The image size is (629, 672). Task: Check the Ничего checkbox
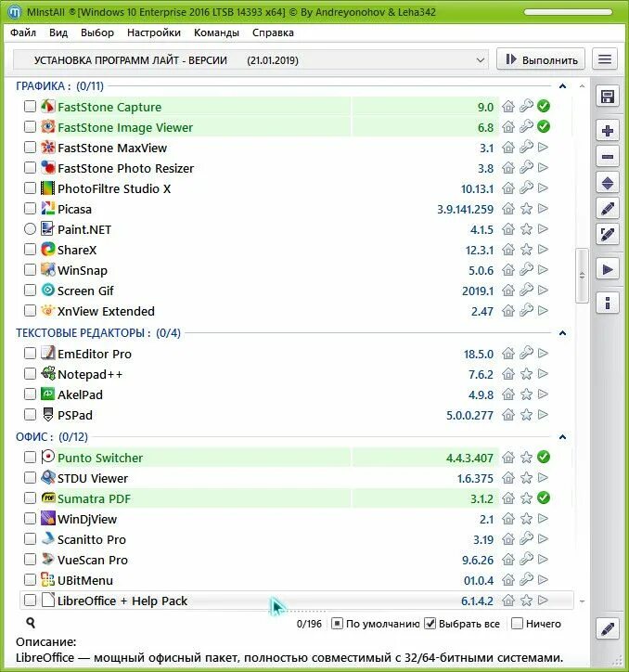click(517, 624)
